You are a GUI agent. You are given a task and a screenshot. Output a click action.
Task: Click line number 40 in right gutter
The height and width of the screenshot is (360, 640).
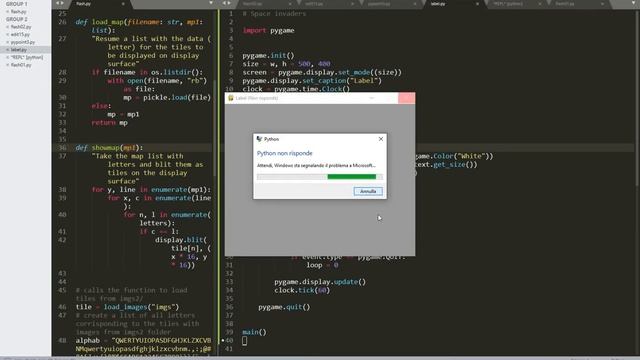click(x=229, y=340)
